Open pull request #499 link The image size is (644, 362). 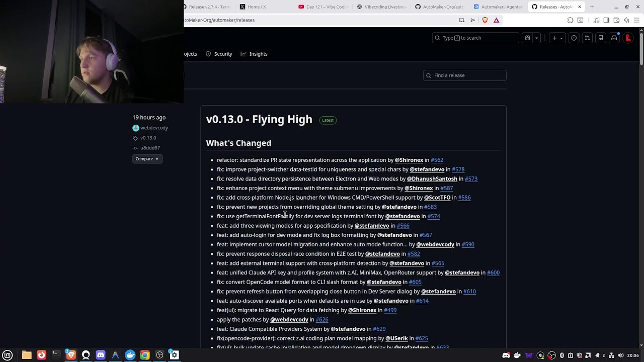(390, 310)
